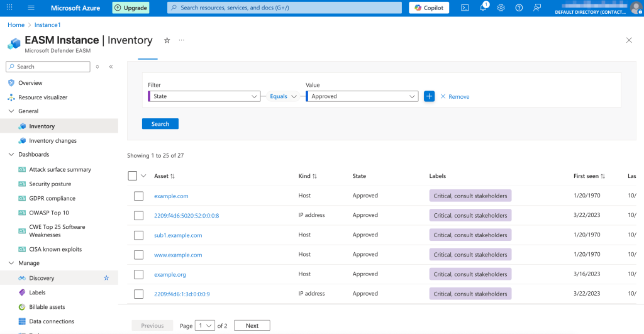644x334 pixels.
Task: Open the feedback icon in top bar
Action: coord(537,8)
